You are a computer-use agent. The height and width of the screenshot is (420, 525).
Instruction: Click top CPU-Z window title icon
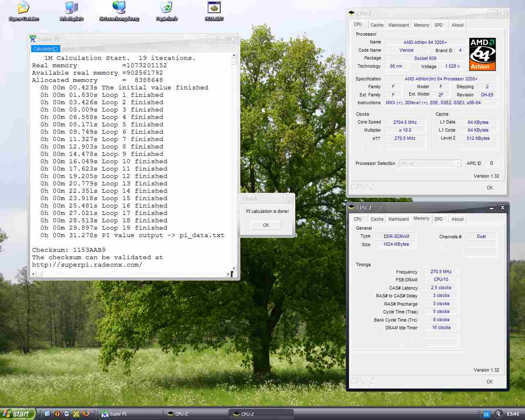point(352,13)
